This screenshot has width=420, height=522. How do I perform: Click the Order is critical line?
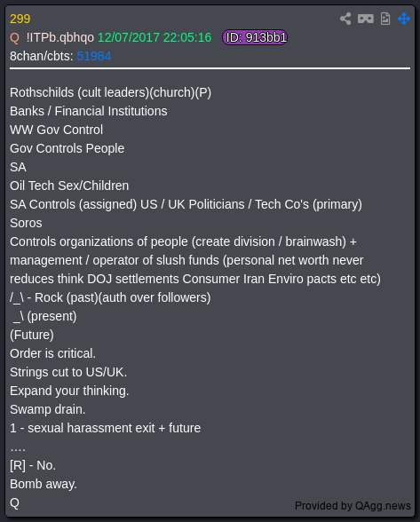53,353
